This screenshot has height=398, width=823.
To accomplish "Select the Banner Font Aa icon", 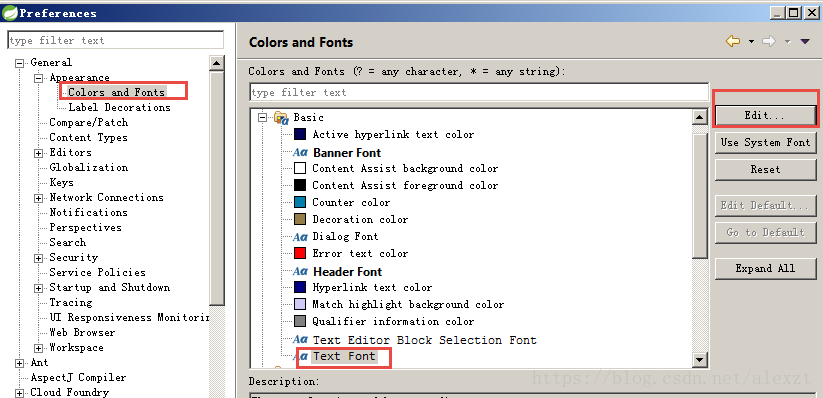I will (x=300, y=152).
